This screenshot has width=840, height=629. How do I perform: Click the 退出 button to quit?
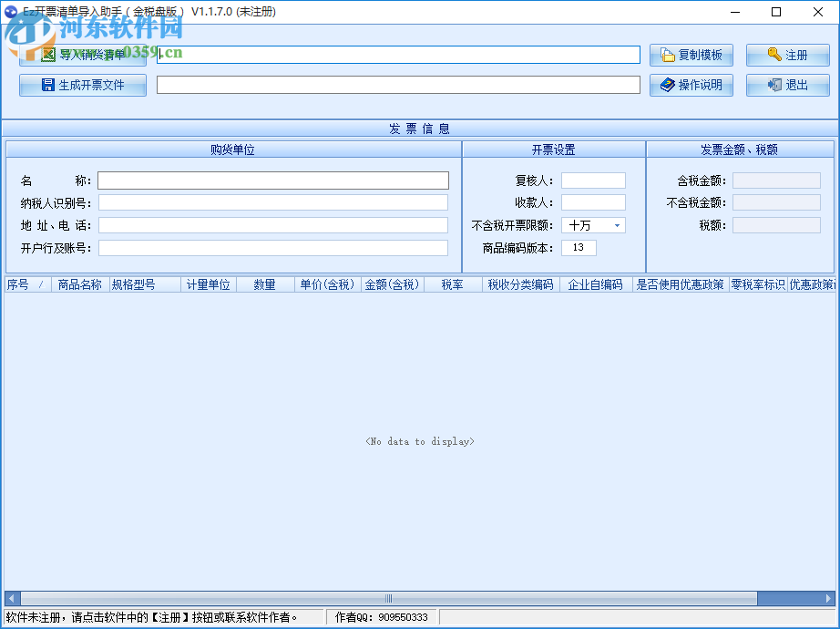click(x=787, y=85)
